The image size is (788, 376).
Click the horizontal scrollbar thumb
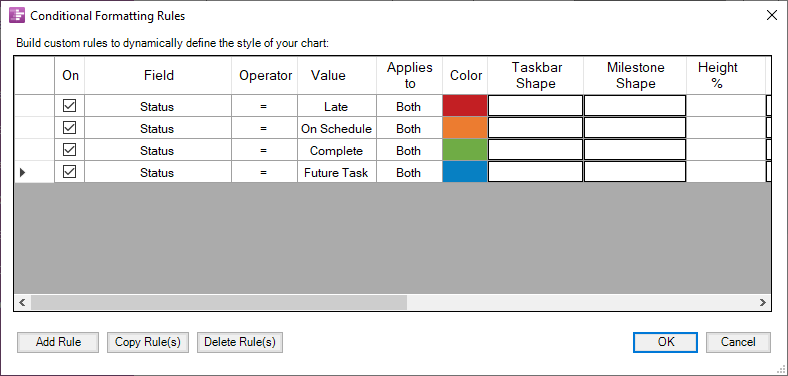click(x=219, y=302)
